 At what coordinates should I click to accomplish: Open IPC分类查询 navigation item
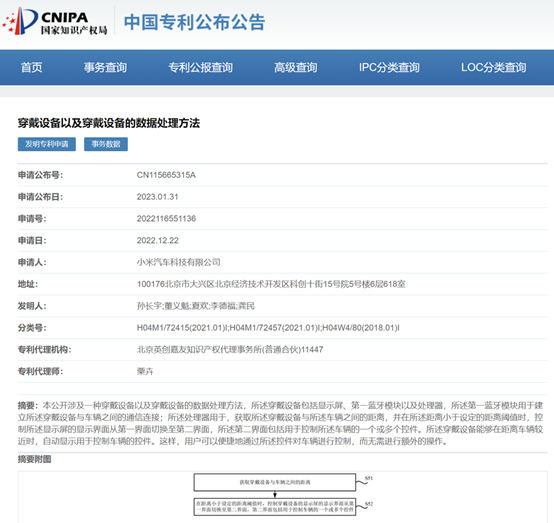point(389,67)
